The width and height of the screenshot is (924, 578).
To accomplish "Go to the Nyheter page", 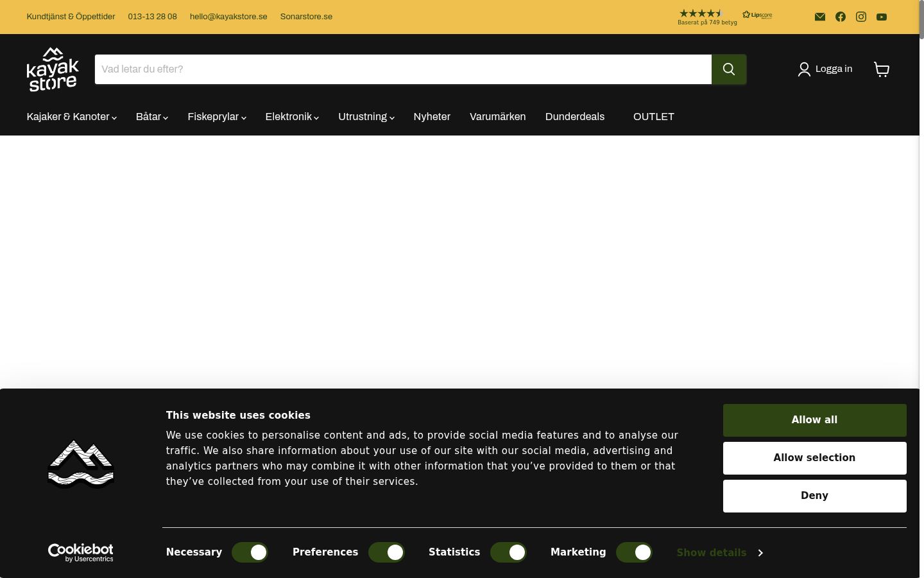I will point(432,117).
